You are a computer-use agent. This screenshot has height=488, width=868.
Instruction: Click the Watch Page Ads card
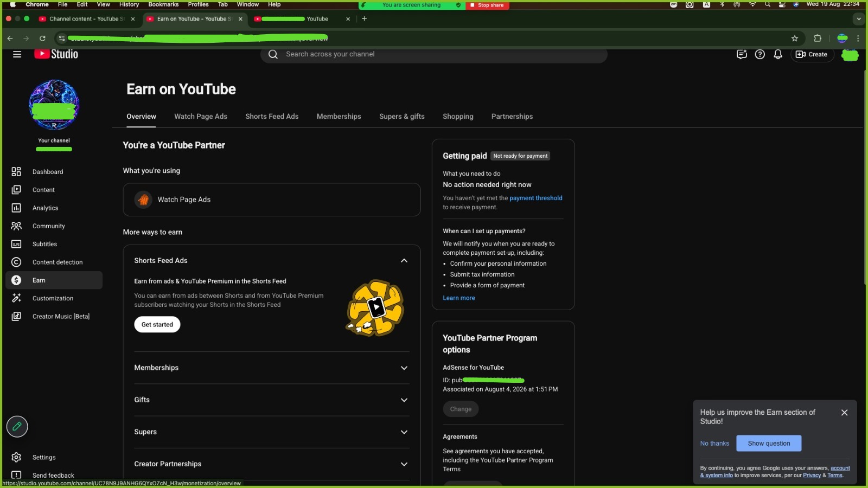pos(272,200)
